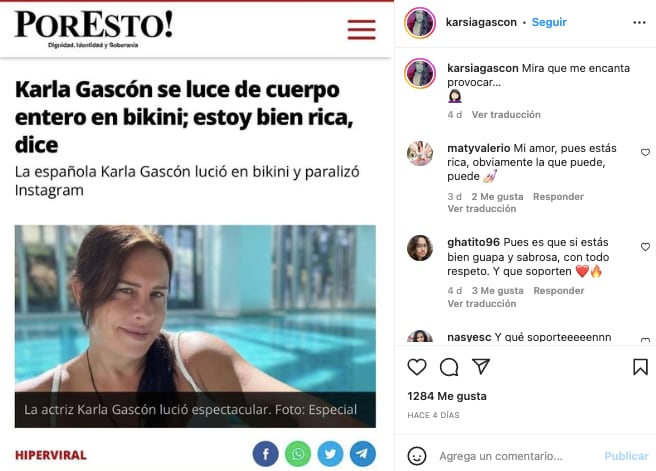Viewport: 656px width, 471px height.
Task: Open the three-dots post options menu
Action: coord(639,22)
